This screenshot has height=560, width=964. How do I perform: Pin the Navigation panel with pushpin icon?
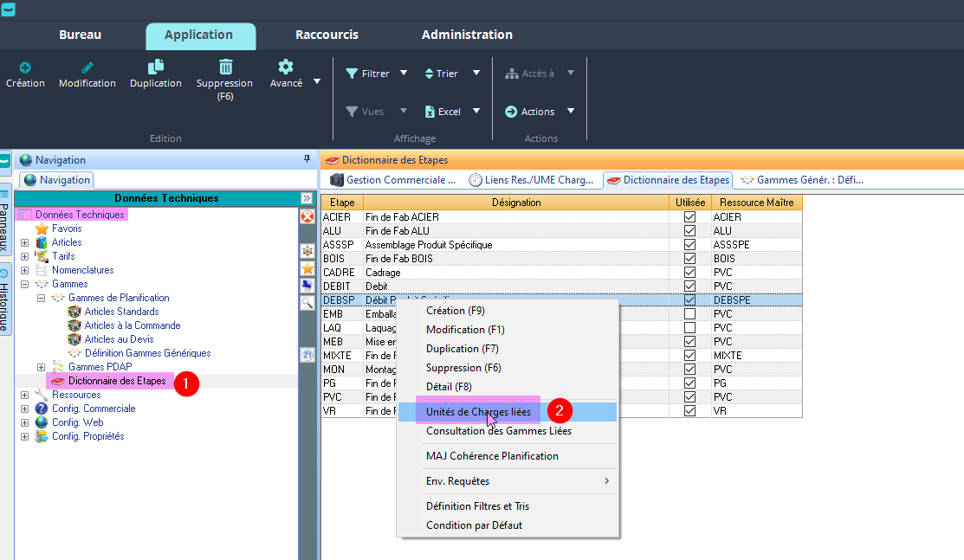pyautogui.click(x=307, y=160)
